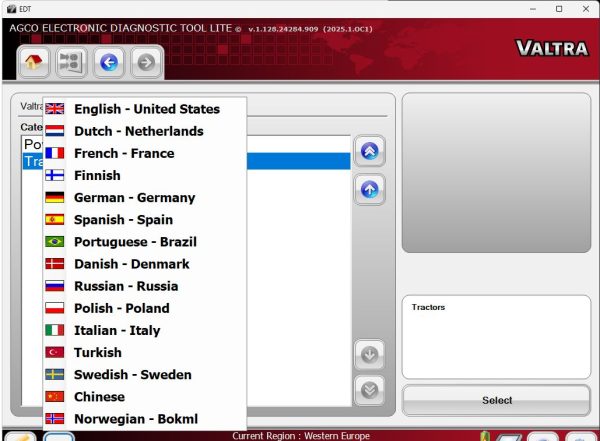Click the Polish flag icon
The width and height of the screenshot is (600, 441).
[55, 308]
